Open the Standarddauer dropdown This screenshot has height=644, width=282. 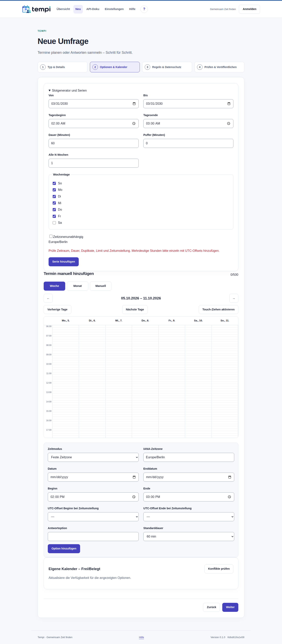(x=189, y=537)
